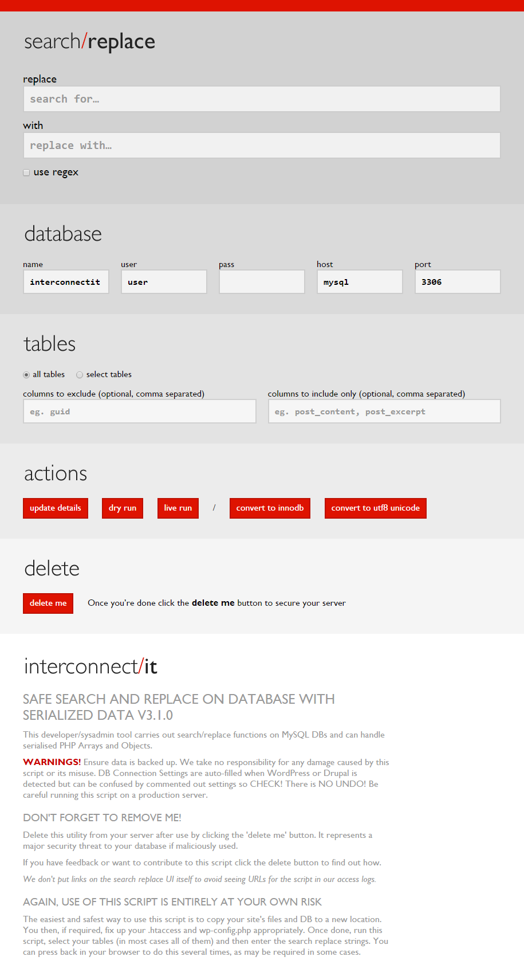Focus the host field containing mysql

[360, 282]
